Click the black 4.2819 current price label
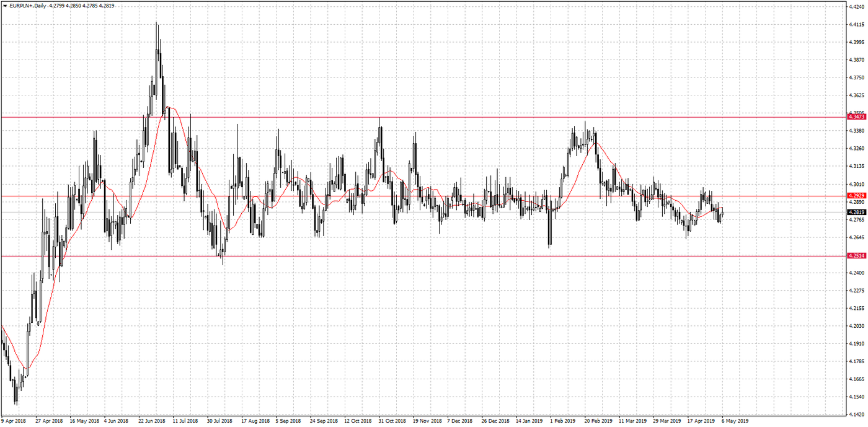 point(856,212)
